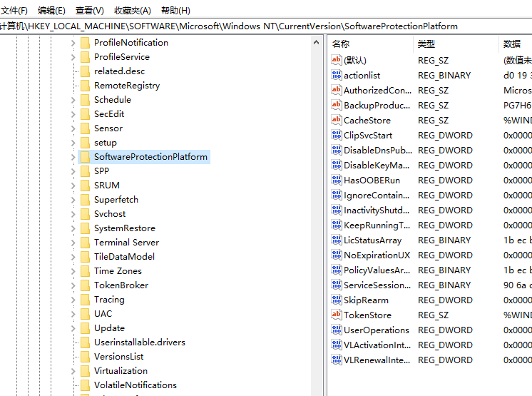Expand the Virtualization key
532x396 pixels.
click(x=73, y=371)
